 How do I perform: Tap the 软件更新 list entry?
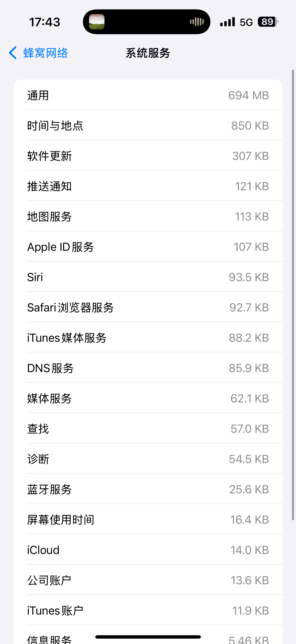[148, 156]
